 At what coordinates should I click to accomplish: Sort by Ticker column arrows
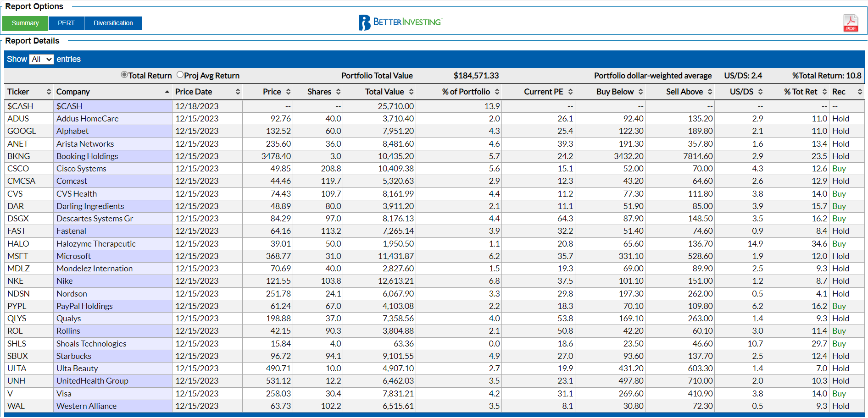49,92
